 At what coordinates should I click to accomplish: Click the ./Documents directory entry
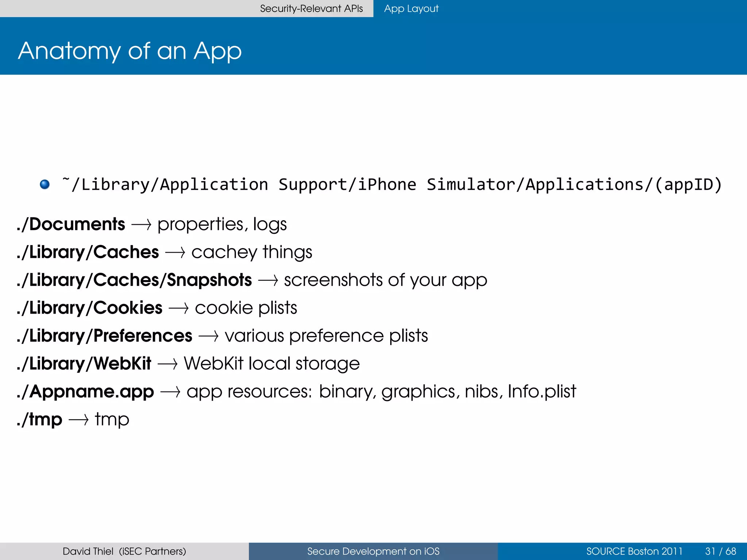[x=71, y=224]
